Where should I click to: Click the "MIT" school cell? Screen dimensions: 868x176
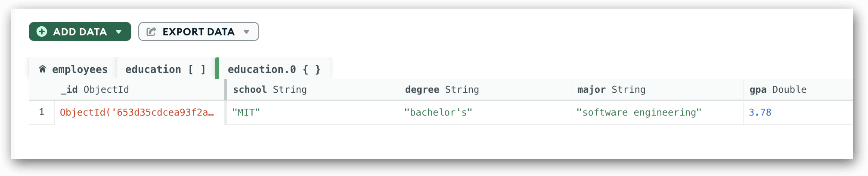click(x=313, y=113)
